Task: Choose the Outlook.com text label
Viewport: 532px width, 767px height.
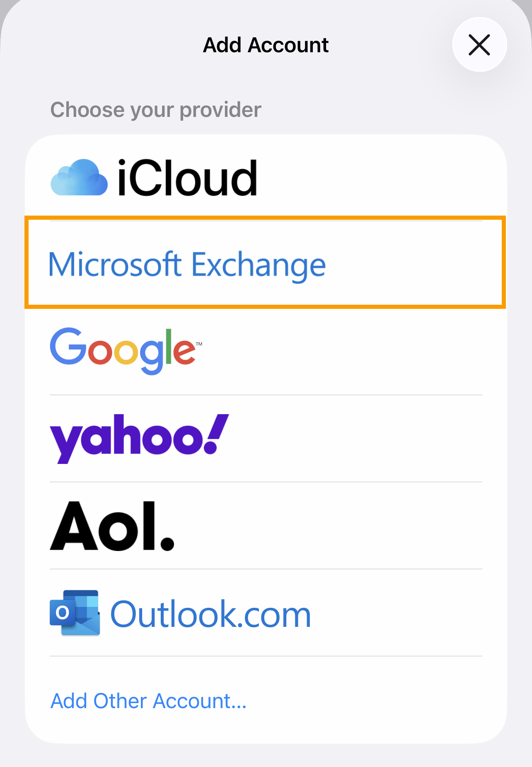Action: click(210, 614)
